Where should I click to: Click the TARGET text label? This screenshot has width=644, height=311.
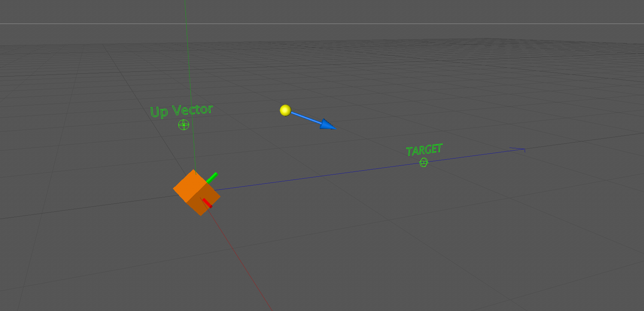click(x=424, y=150)
